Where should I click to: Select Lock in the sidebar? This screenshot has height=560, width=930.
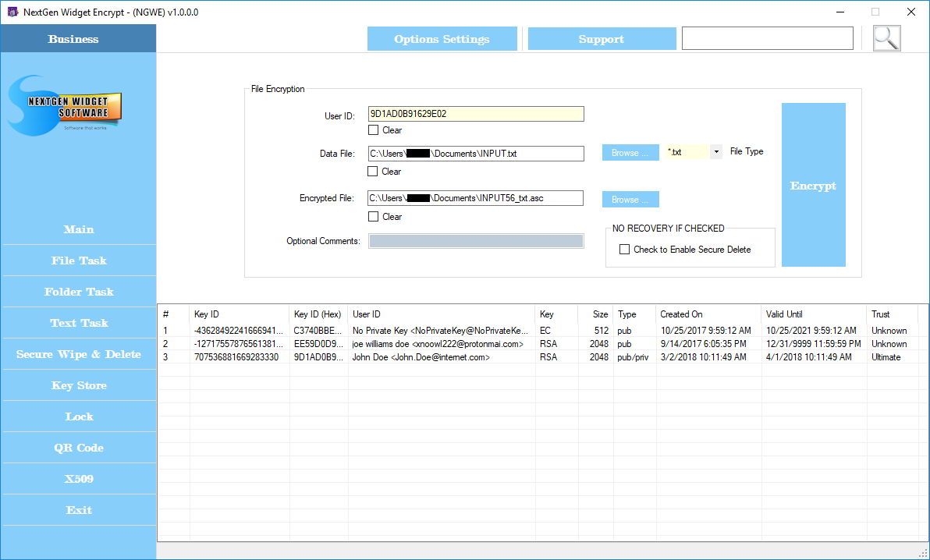click(x=79, y=416)
